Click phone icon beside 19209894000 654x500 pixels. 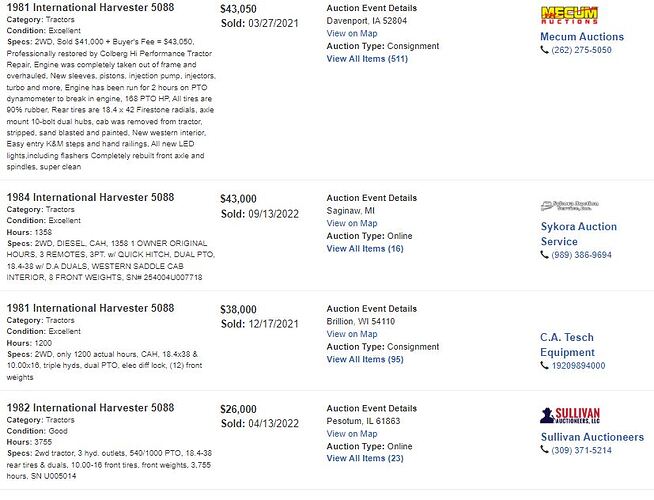(x=544, y=365)
